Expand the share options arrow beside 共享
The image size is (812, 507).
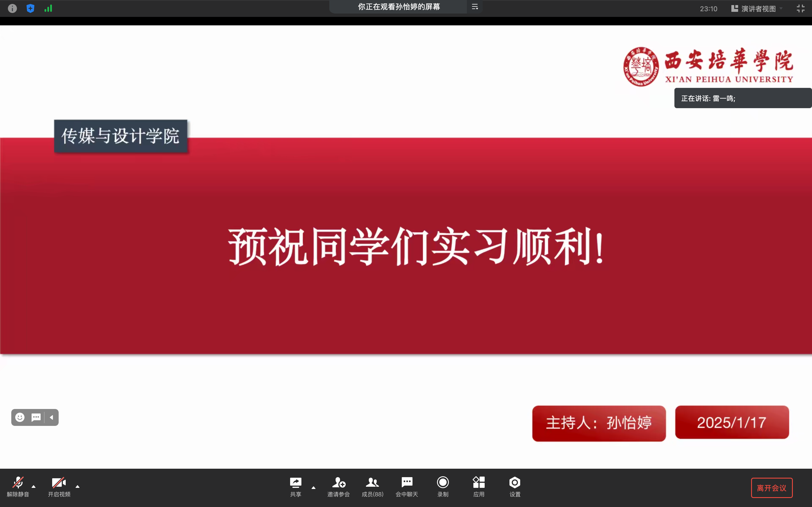pyautogui.click(x=314, y=488)
